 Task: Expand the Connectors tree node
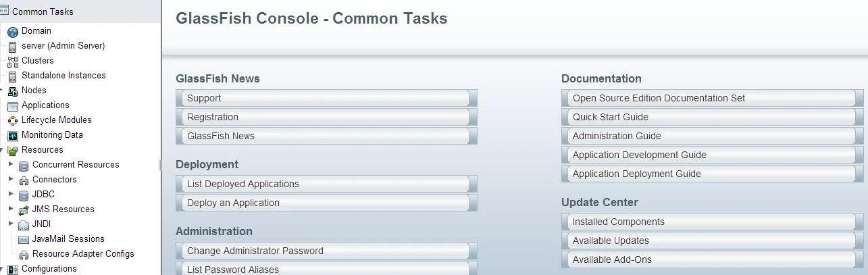tap(11, 179)
